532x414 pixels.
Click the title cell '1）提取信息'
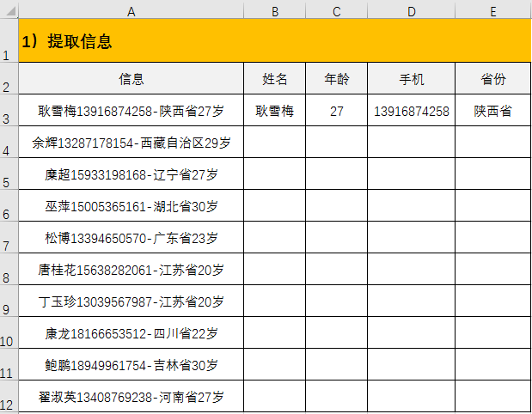coord(275,40)
